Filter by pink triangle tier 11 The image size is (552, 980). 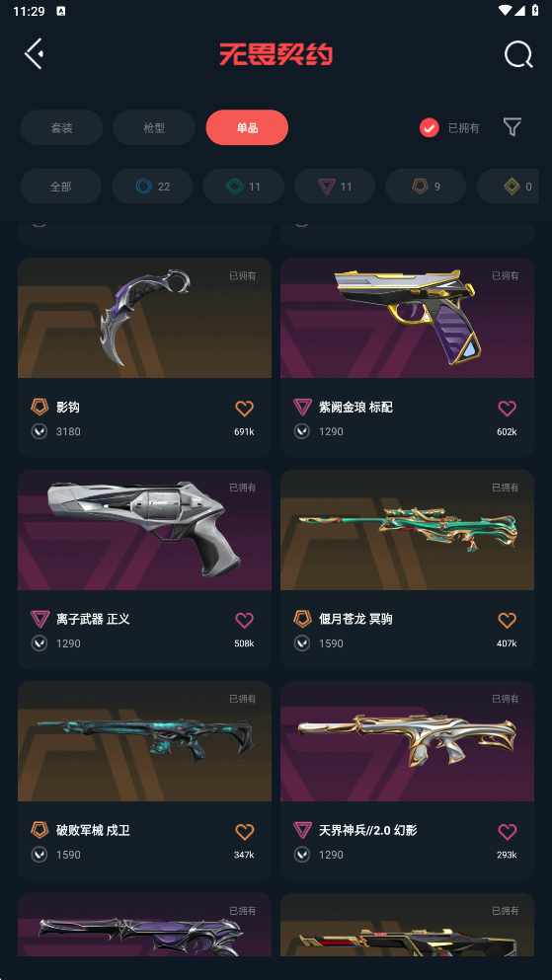pos(335,187)
